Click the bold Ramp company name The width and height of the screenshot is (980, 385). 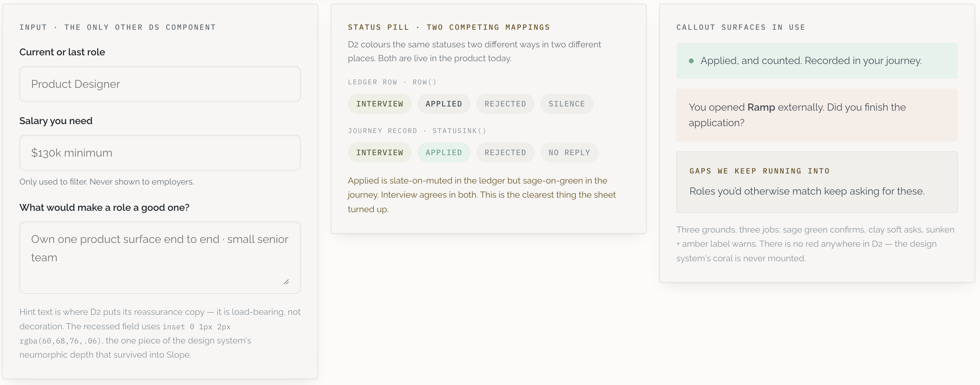pos(761,107)
